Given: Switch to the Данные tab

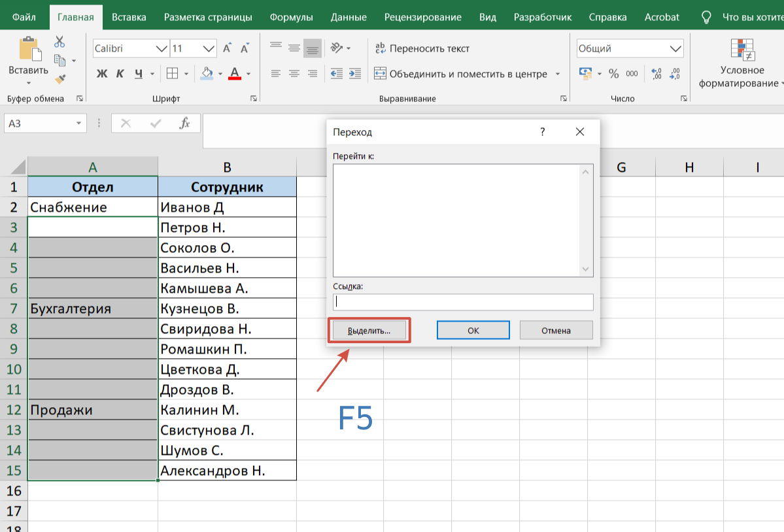Looking at the screenshot, I should pyautogui.click(x=349, y=17).
